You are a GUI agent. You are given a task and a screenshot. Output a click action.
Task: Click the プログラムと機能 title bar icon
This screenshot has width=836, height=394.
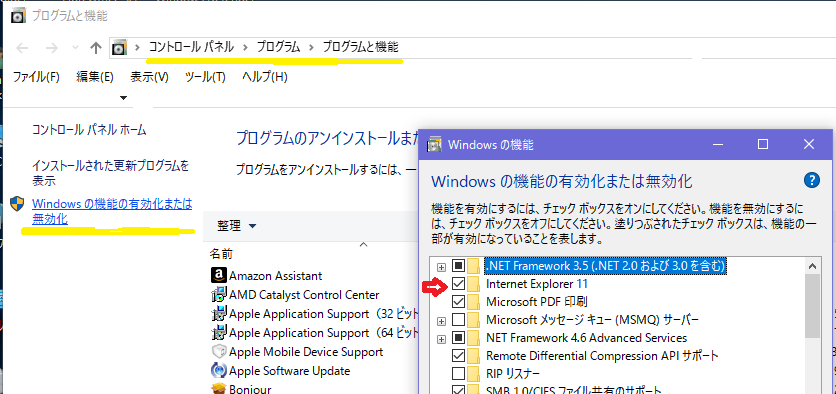[19, 16]
